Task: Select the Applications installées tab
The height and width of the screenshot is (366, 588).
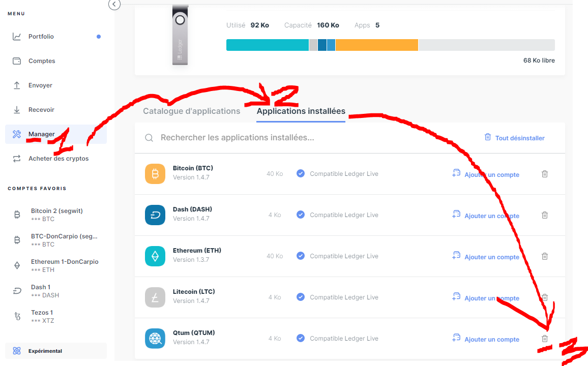Action: pos(301,111)
